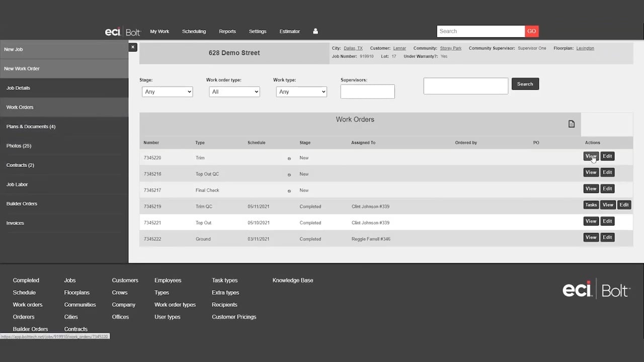Image resolution: width=644 pixels, height=362 pixels.
Task: Click the Tasks button on the Trim QC row
Action: click(x=591, y=205)
